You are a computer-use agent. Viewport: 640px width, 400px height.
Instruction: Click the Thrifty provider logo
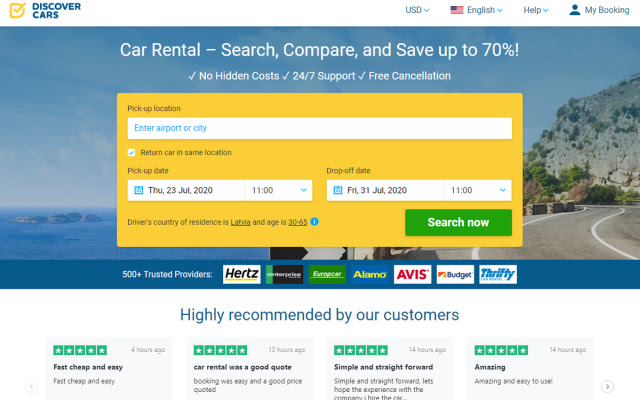[x=498, y=274]
